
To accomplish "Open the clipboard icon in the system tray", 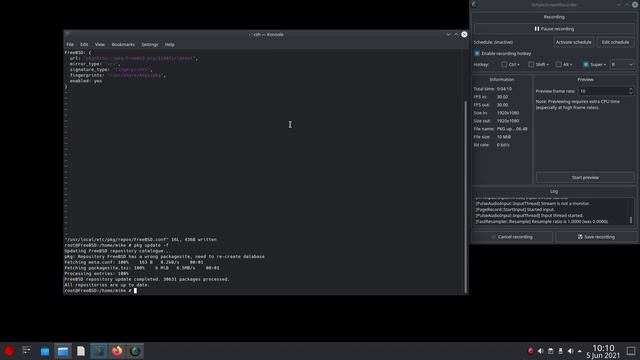I will pos(550,351).
